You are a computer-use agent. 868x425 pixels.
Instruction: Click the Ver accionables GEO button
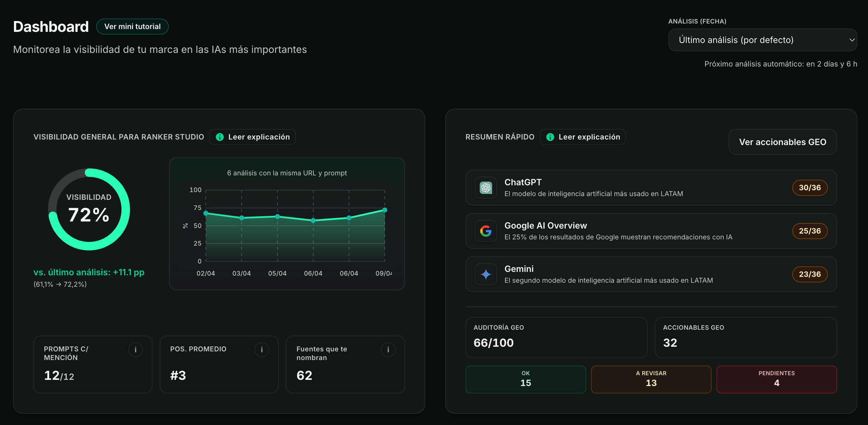tap(782, 142)
